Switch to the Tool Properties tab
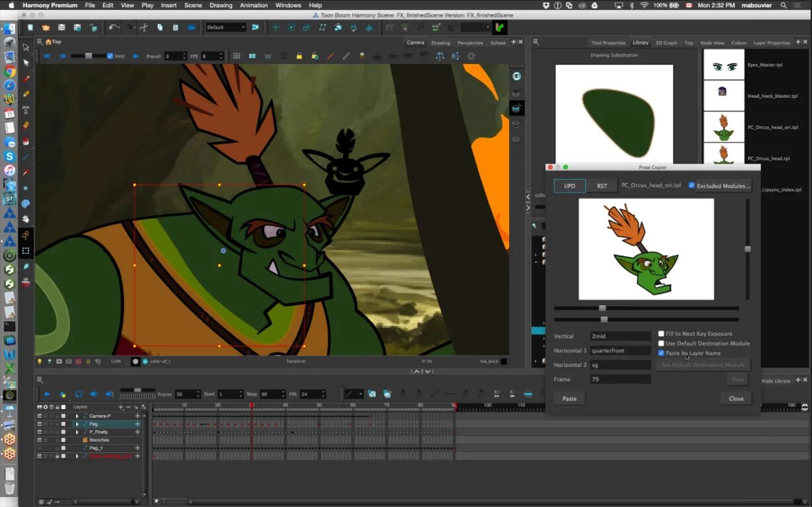The height and width of the screenshot is (507, 812). (x=609, y=42)
